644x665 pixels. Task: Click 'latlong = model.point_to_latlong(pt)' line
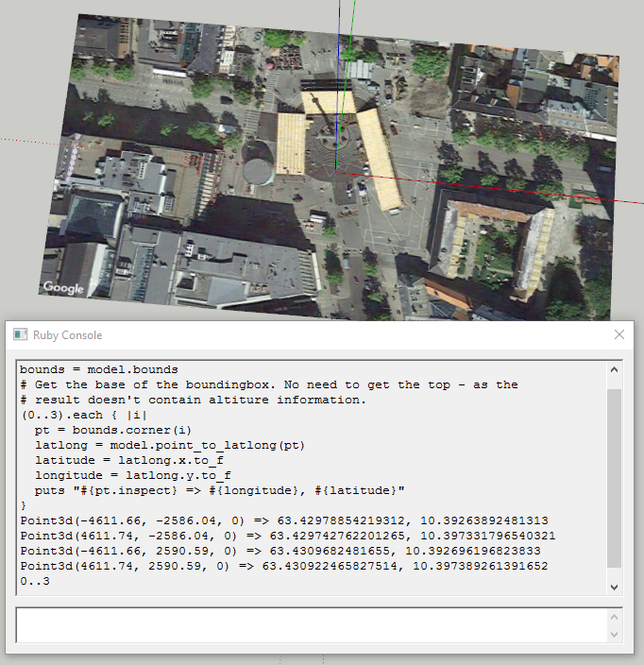point(170,445)
